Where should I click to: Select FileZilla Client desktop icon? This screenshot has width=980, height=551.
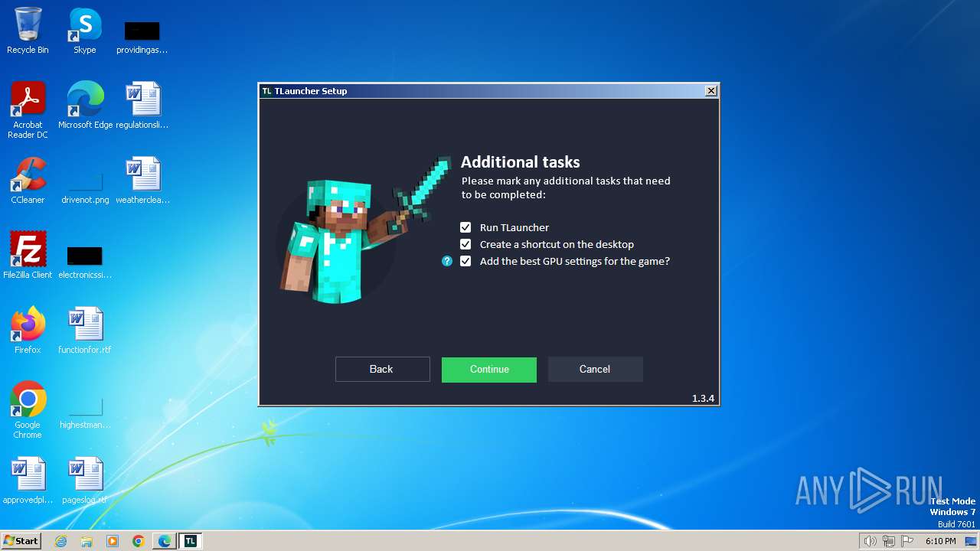point(28,256)
